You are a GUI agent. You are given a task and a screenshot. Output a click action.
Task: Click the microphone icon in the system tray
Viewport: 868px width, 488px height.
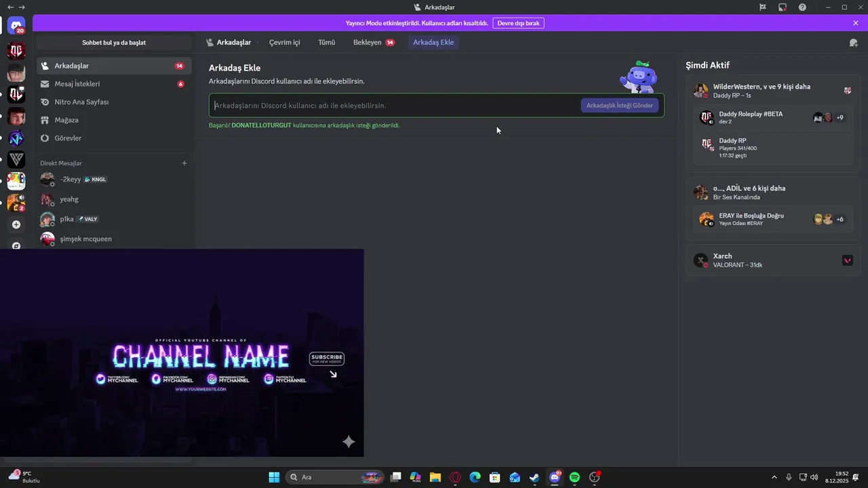tap(789, 477)
